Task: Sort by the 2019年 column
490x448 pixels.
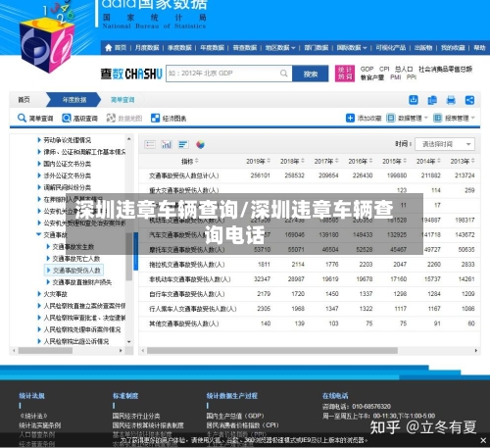Action: pyautogui.click(x=258, y=162)
